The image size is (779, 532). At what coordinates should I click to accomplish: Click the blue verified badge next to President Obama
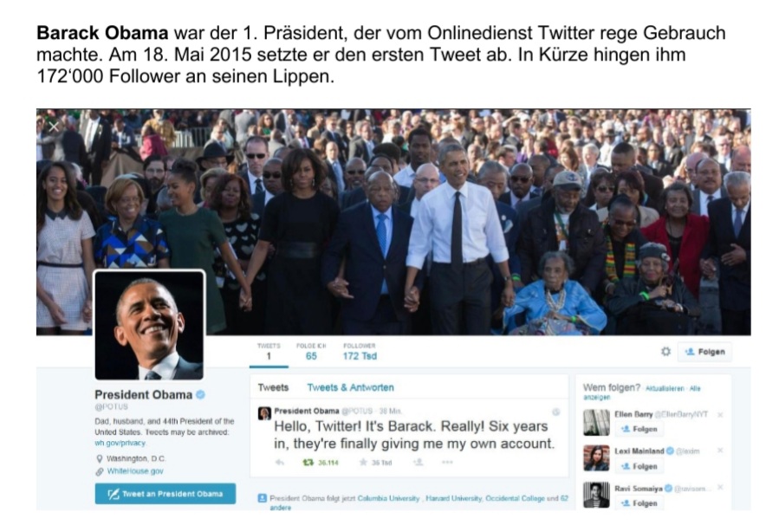point(200,395)
